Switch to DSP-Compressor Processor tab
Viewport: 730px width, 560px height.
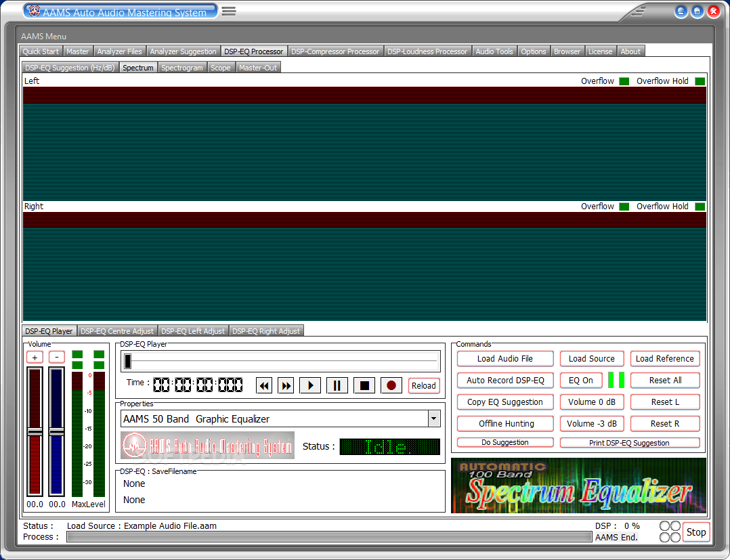[x=335, y=51]
